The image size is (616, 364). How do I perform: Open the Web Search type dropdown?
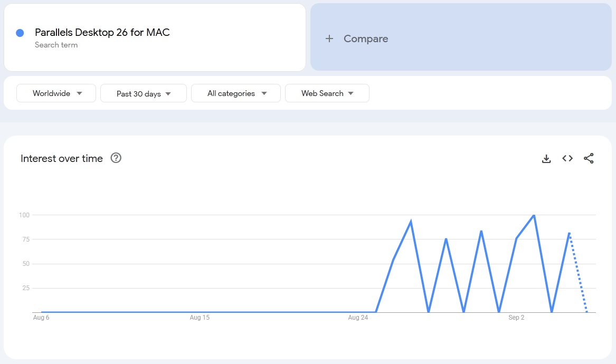pyautogui.click(x=327, y=93)
